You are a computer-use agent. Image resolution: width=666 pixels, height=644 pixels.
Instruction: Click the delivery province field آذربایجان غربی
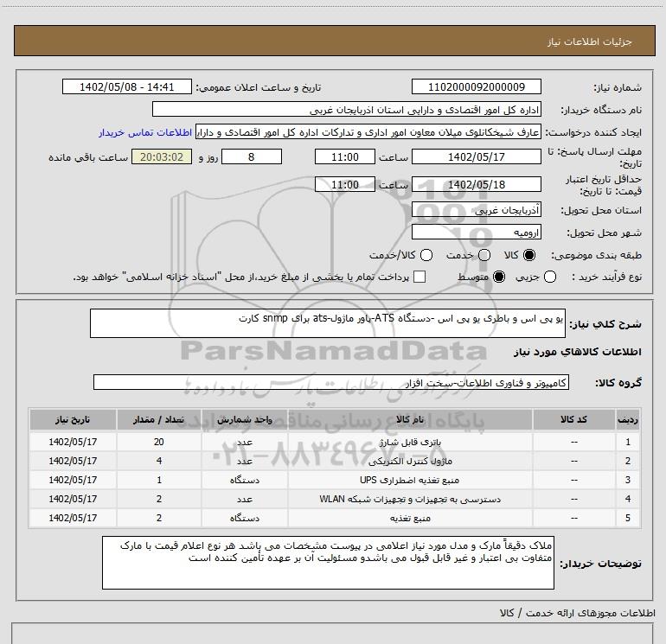(476, 209)
